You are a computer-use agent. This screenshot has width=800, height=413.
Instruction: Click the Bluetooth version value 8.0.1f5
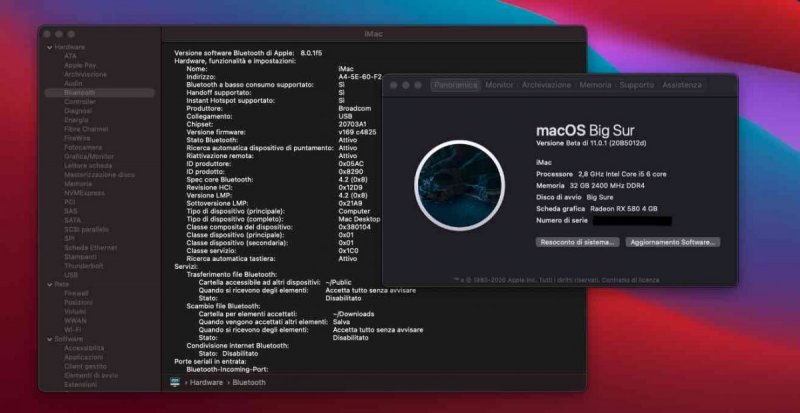[311, 53]
